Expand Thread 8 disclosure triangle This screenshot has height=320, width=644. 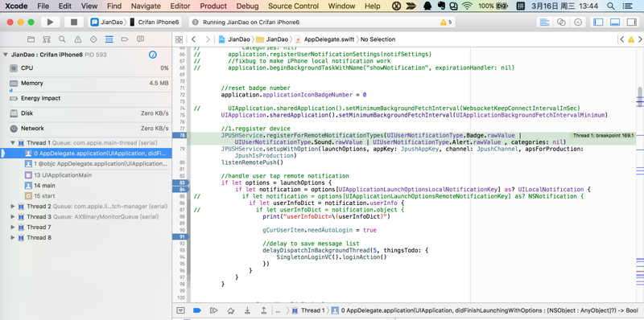click(x=13, y=237)
